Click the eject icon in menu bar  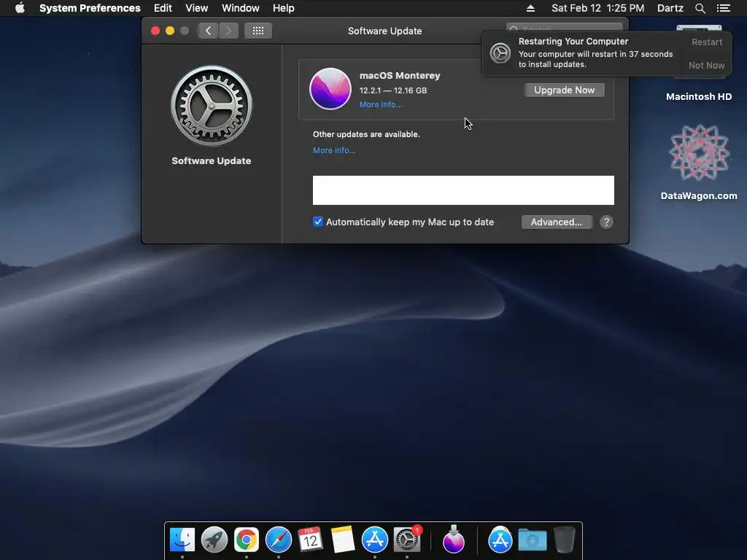tap(530, 8)
